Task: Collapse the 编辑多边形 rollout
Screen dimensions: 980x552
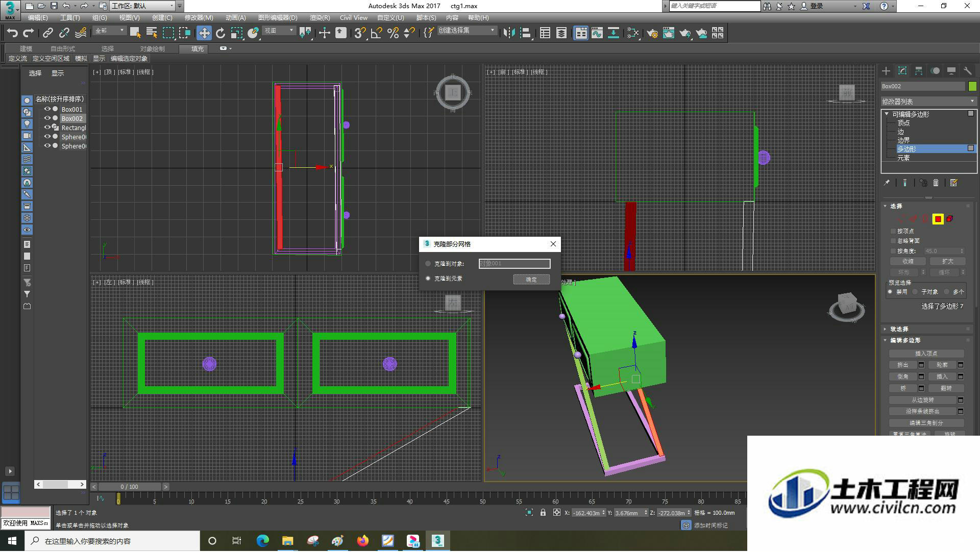Action: pos(886,340)
